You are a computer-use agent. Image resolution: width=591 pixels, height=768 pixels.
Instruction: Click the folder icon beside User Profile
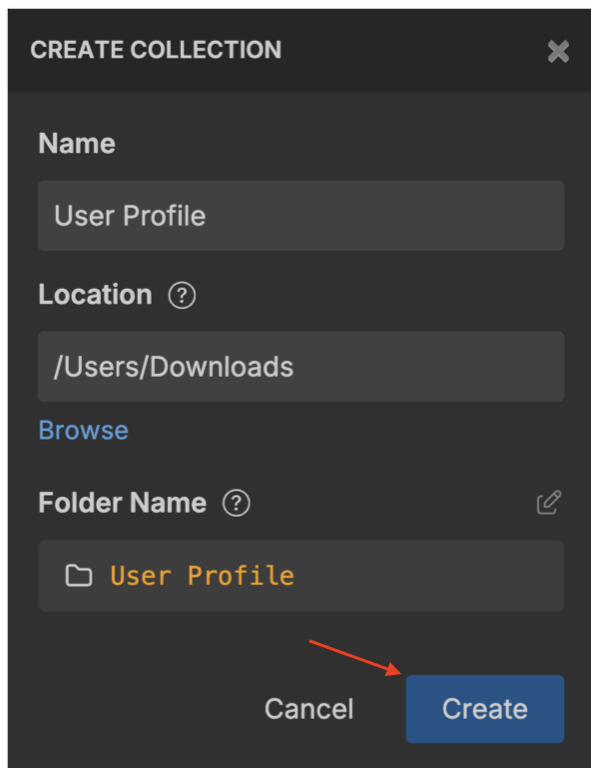pyautogui.click(x=79, y=576)
